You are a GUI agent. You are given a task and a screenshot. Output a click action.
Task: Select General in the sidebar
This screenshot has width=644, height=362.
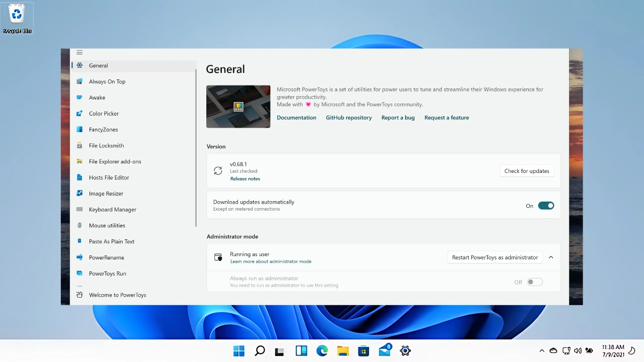[133, 65]
